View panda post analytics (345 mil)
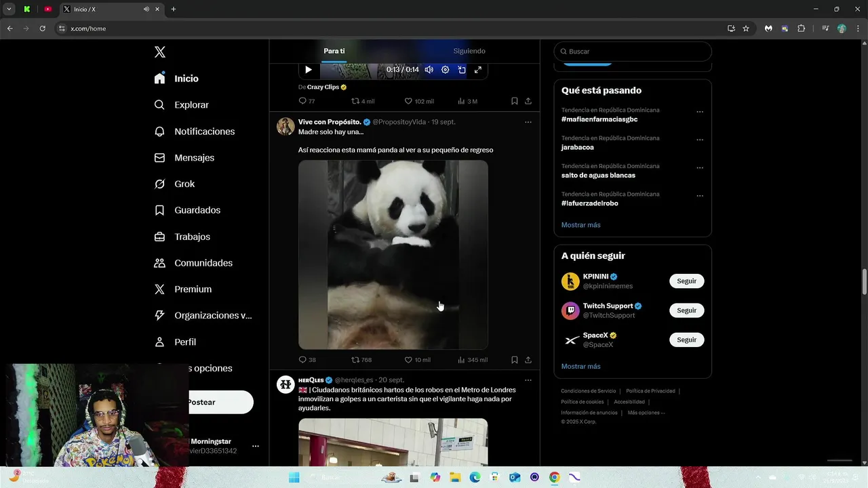 pos(473,360)
